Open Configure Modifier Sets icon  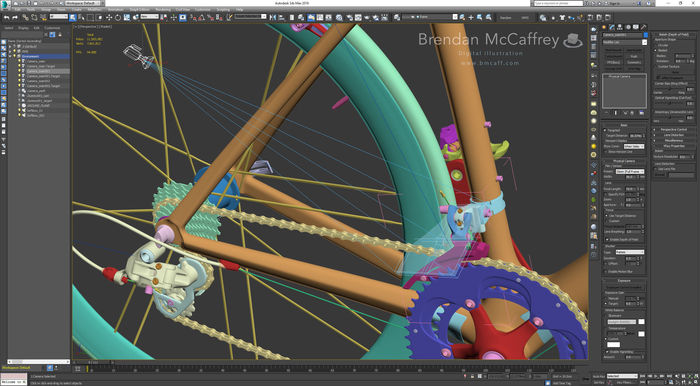[642, 113]
